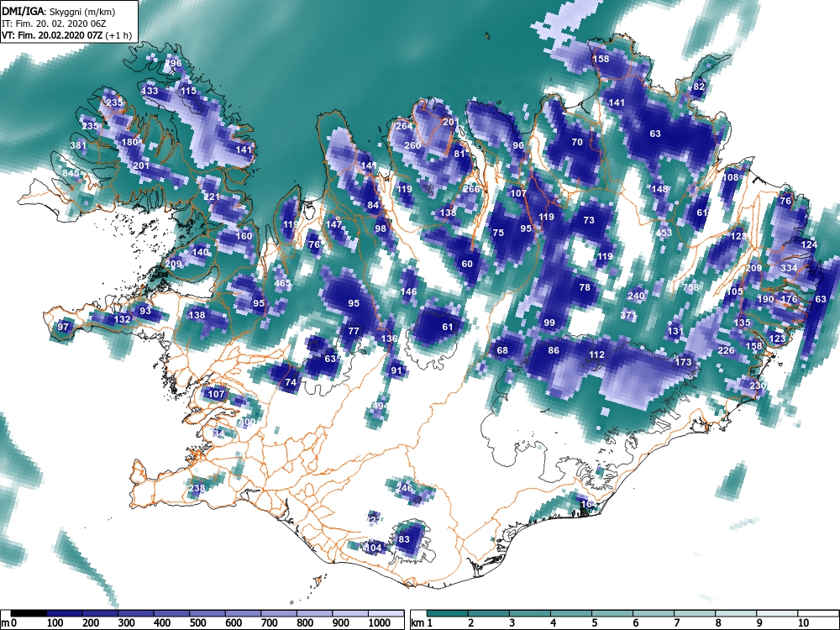
Task: Click the map value 133
Action: tap(150, 91)
